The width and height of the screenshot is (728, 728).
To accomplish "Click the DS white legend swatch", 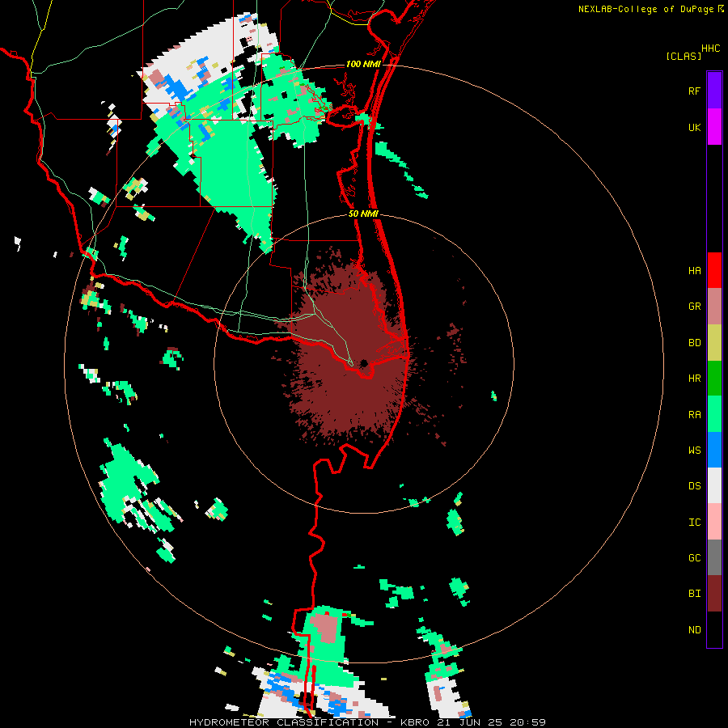I will [x=714, y=485].
